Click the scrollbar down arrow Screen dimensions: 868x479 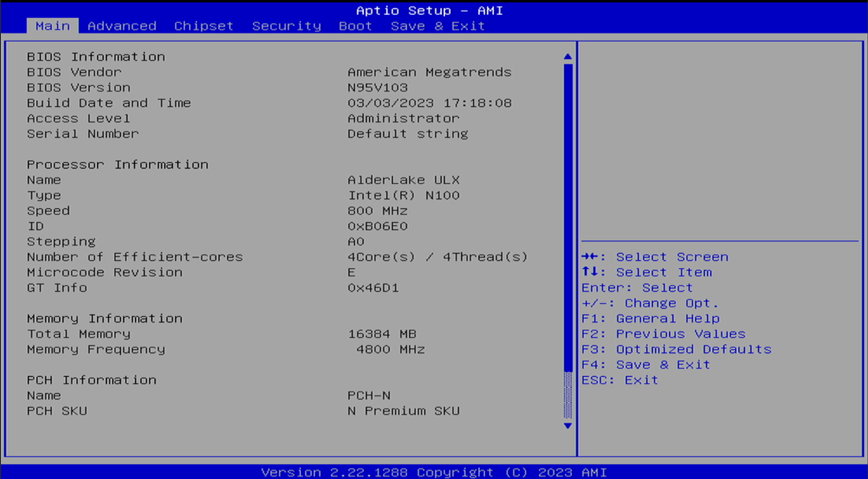(x=567, y=425)
